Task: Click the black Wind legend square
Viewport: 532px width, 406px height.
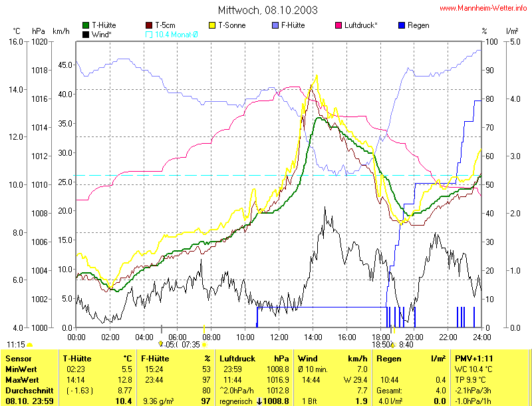Action: [x=86, y=34]
